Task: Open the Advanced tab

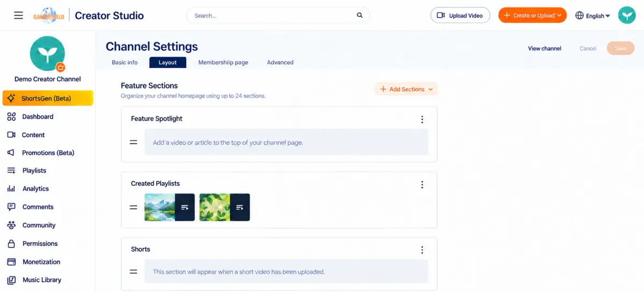Action: (x=280, y=63)
